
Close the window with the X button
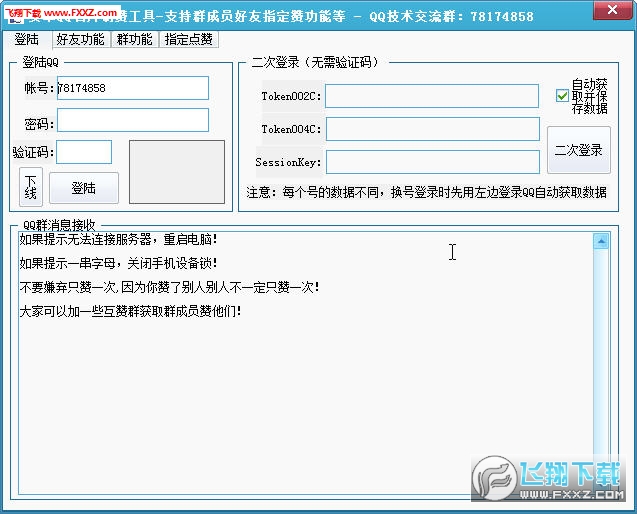pyautogui.click(x=612, y=10)
